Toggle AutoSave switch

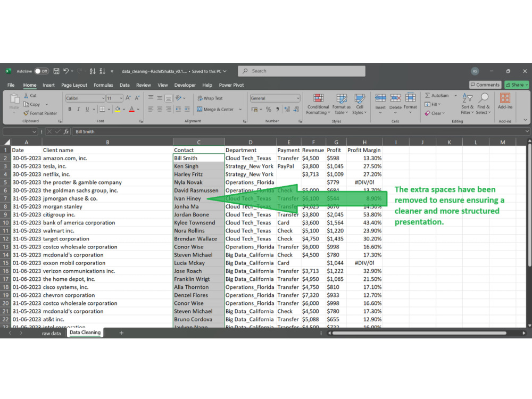tap(41, 71)
